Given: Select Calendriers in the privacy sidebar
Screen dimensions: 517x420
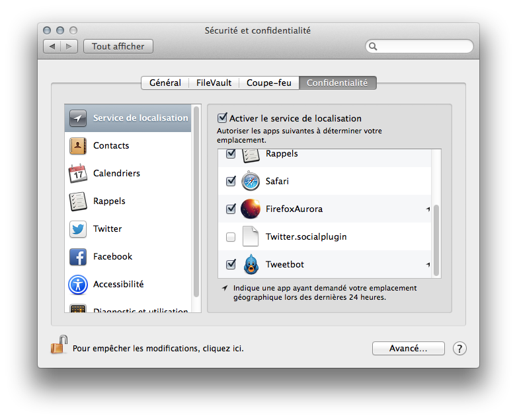Looking at the screenshot, I should pyautogui.click(x=128, y=174).
